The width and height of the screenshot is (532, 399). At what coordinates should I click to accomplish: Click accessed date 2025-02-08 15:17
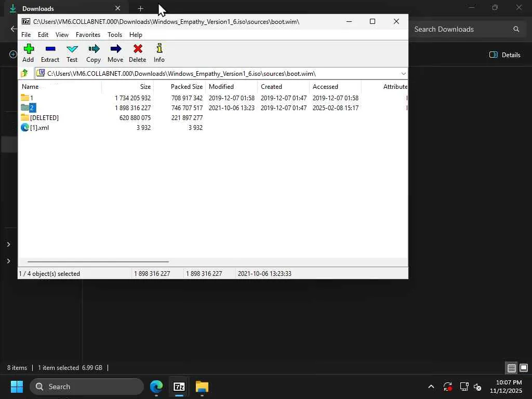(x=336, y=108)
